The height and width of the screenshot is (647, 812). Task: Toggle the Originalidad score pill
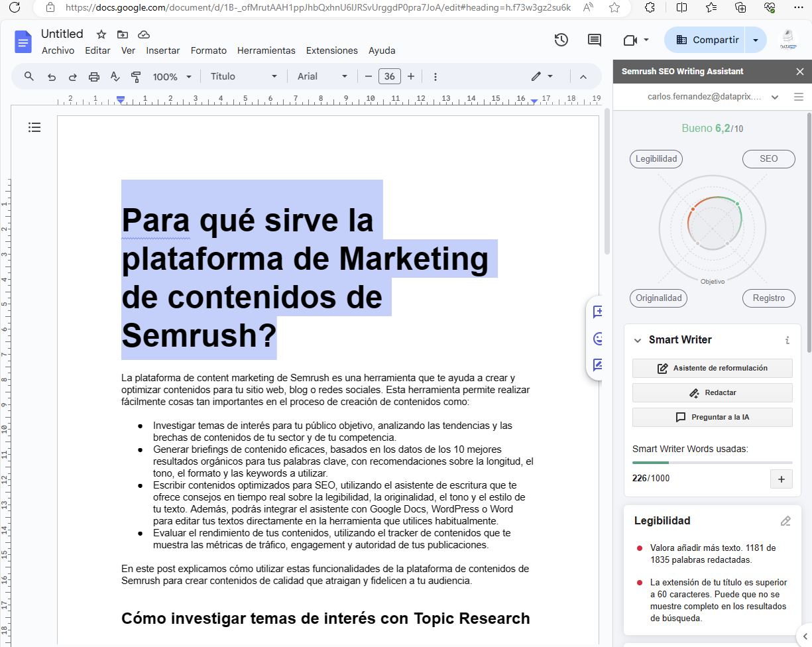pos(658,298)
